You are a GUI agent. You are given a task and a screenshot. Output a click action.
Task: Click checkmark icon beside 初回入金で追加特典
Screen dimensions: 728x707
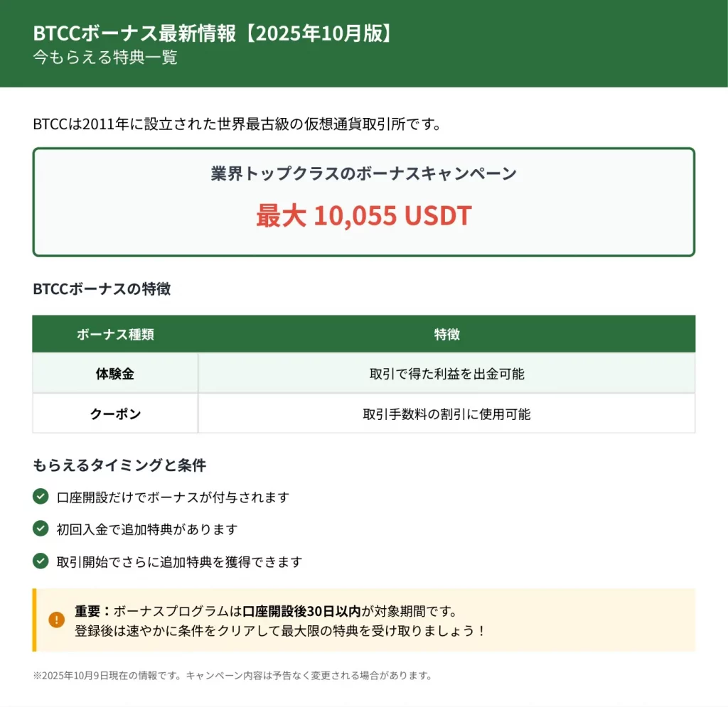(x=41, y=529)
